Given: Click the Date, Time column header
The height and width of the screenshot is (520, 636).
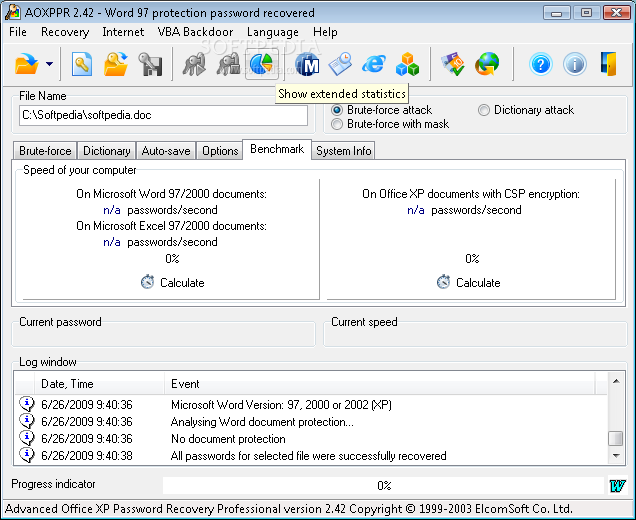Looking at the screenshot, I should (x=99, y=384).
